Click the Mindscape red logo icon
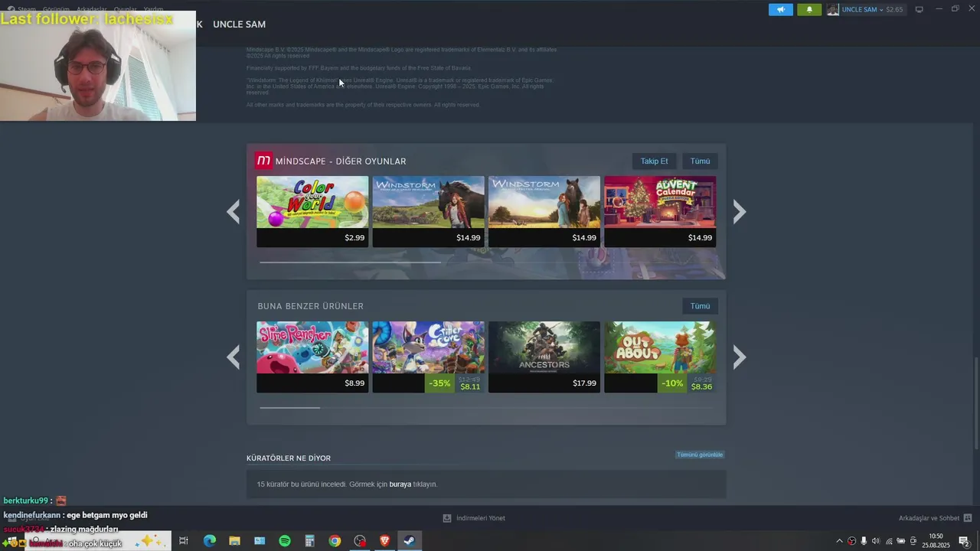Viewport: 980px width, 551px height. coord(263,161)
